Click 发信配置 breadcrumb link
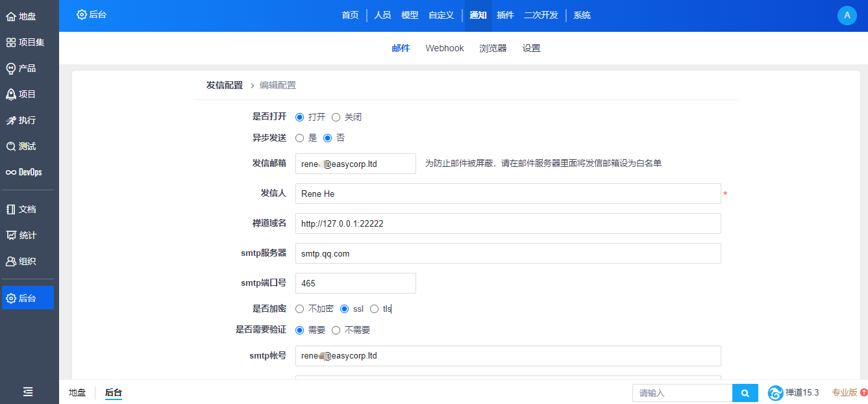The height and width of the screenshot is (404, 868). 224,85
